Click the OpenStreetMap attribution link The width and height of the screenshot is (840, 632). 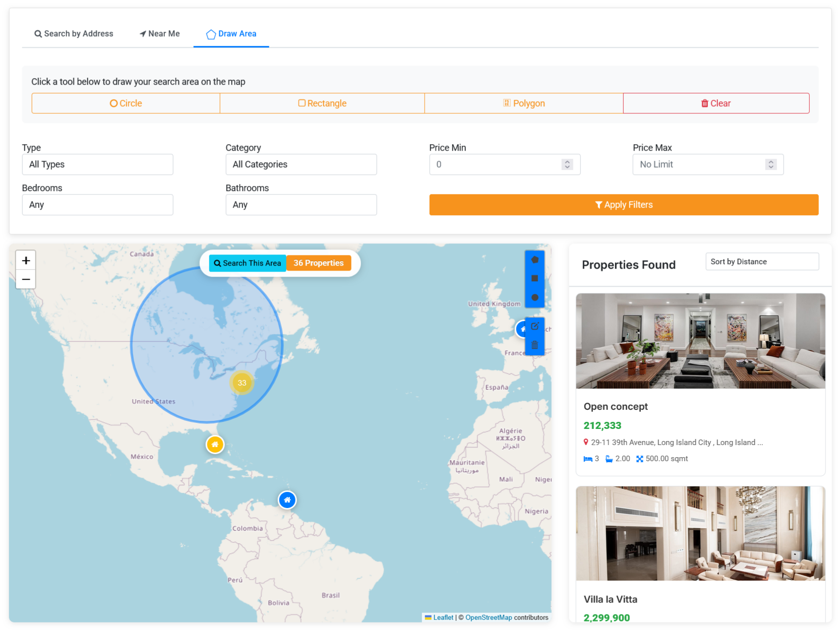coord(488,617)
